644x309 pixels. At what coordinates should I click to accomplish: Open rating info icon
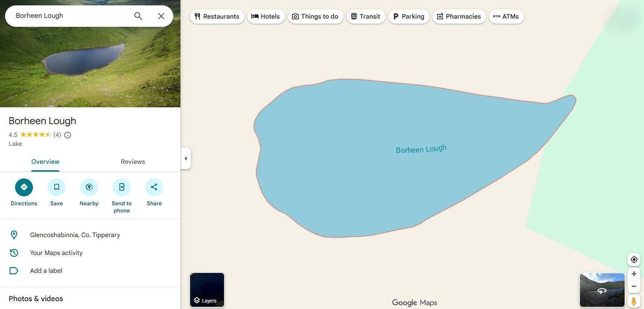[68, 135]
